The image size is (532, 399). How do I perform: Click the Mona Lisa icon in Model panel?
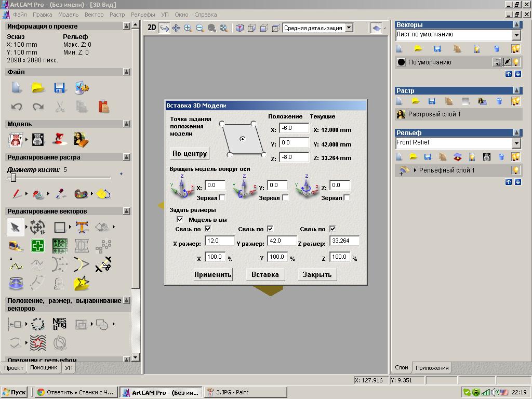pos(81,139)
